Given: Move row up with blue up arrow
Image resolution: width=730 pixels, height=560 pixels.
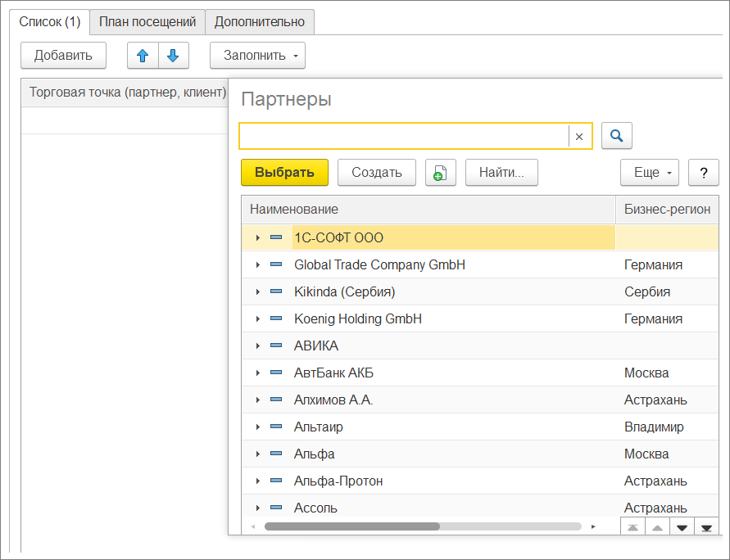Looking at the screenshot, I should pyautogui.click(x=143, y=56).
